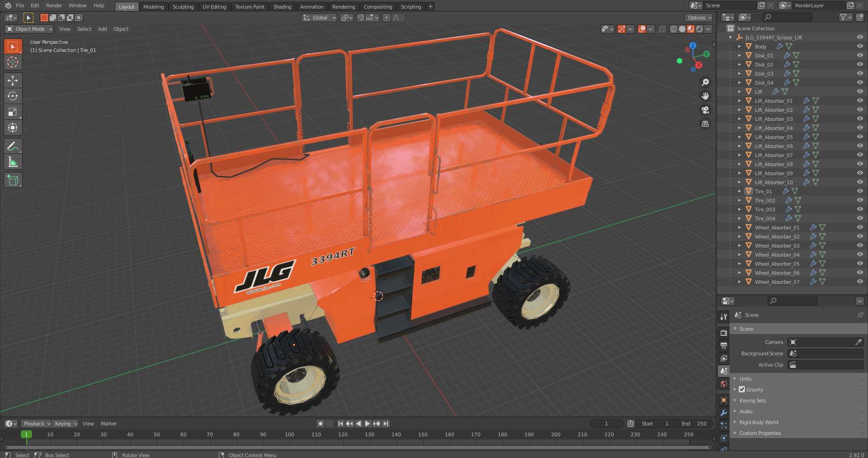Open the Object Mode dropdown
The image size is (868, 458).
[x=29, y=29]
